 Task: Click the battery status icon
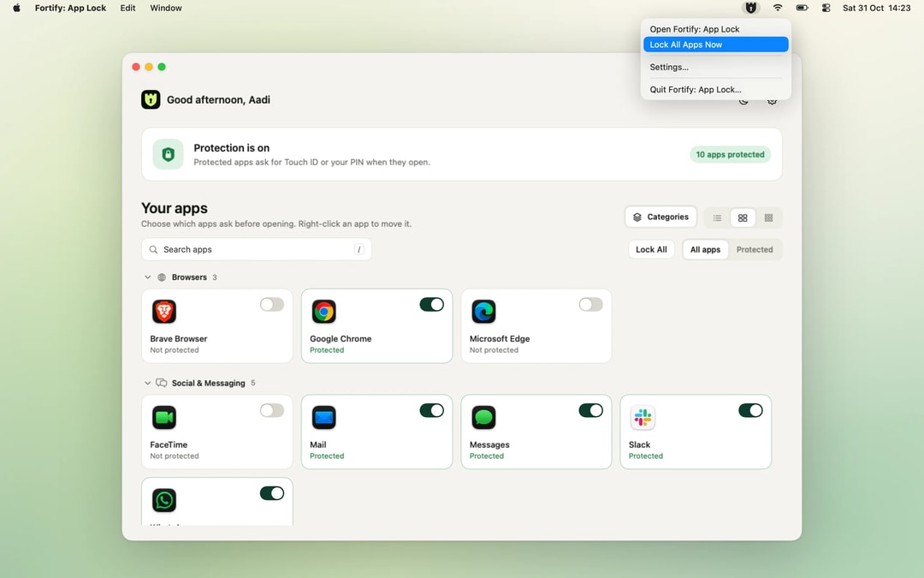802,9
